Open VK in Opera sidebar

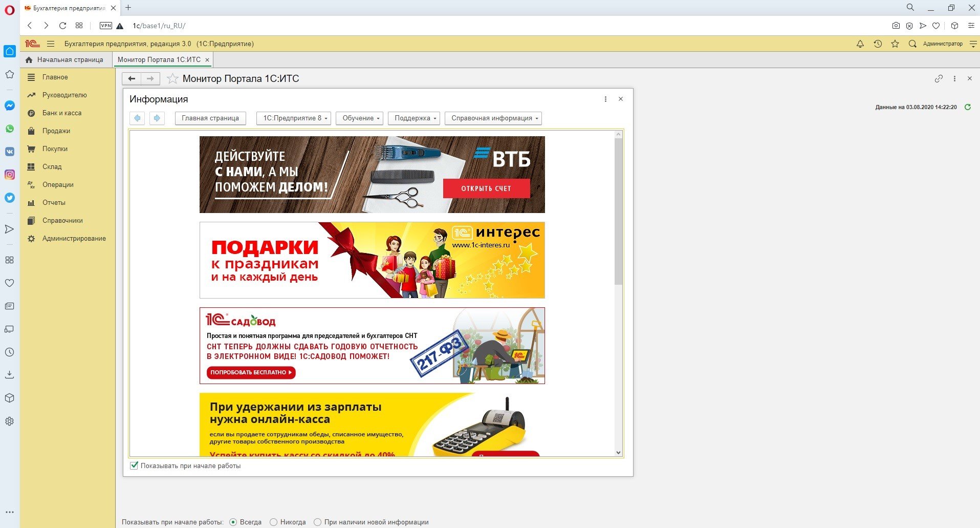tap(10, 152)
